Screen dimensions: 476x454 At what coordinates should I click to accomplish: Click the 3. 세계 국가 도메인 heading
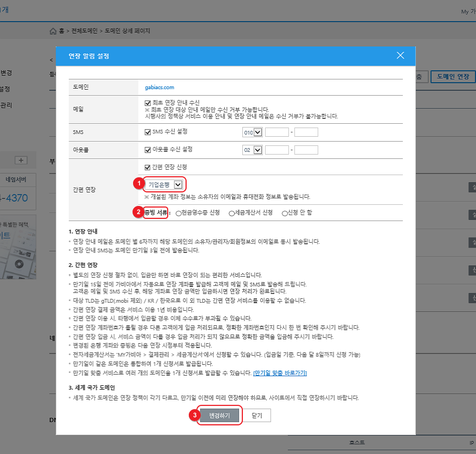(91, 388)
